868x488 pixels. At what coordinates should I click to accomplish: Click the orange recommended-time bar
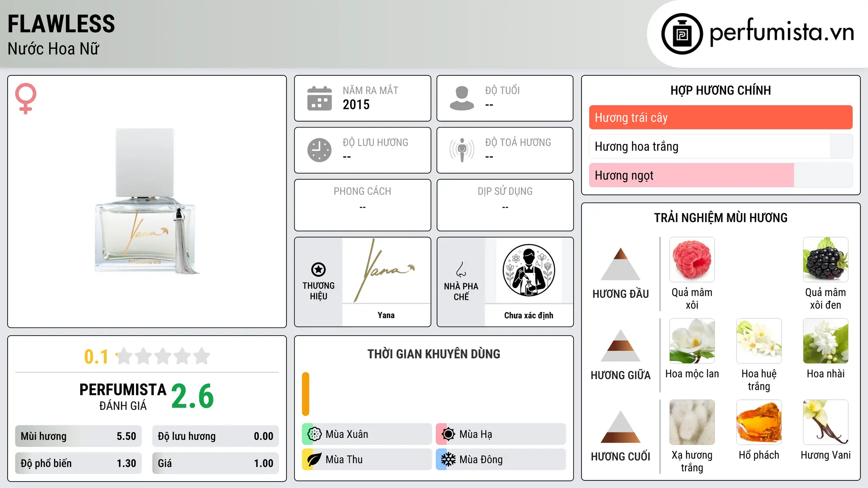point(306,394)
